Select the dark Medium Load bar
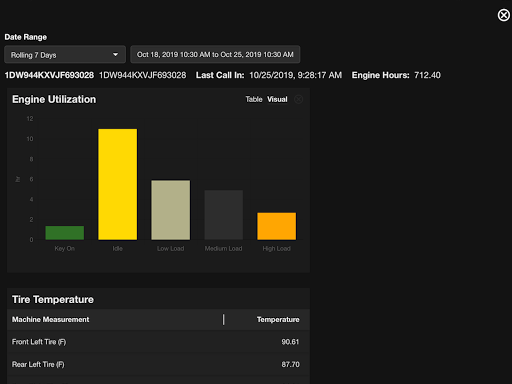Screen dimensions: 512x384 click(x=224, y=215)
